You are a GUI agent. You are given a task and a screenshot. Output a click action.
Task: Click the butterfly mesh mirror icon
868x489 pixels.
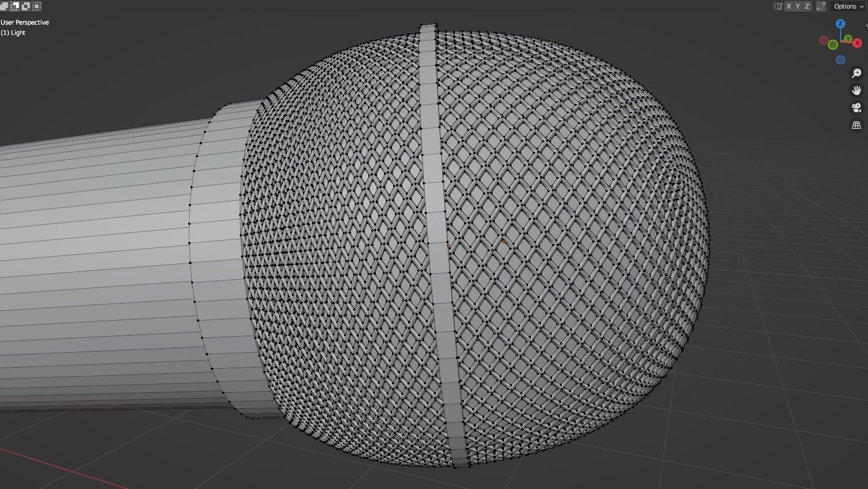[778, 6]
